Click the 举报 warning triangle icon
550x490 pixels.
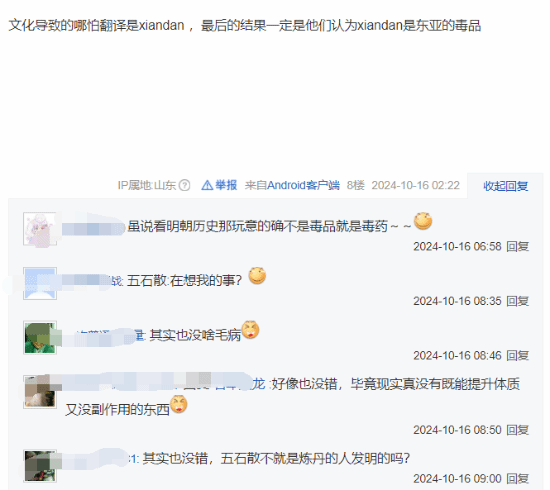point(207,185)
